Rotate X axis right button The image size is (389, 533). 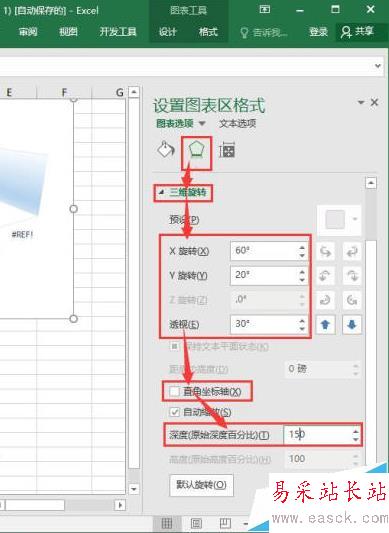pyautogui.click(x=352, y=251)
